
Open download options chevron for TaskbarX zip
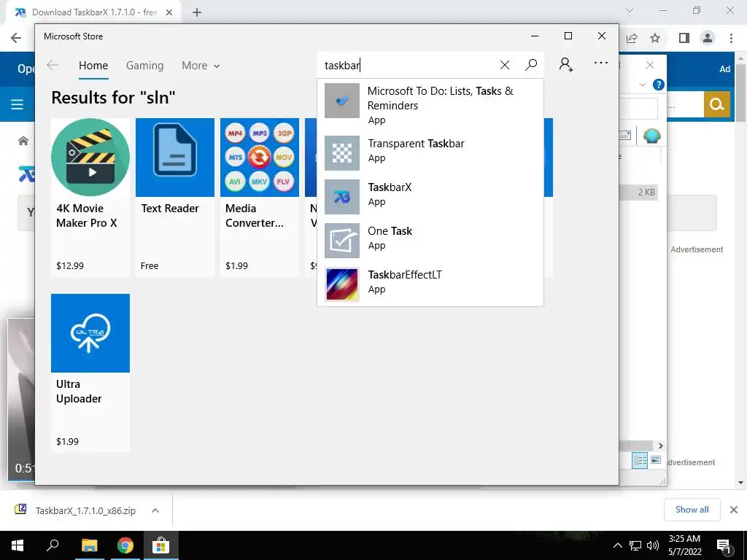(155, 510)
